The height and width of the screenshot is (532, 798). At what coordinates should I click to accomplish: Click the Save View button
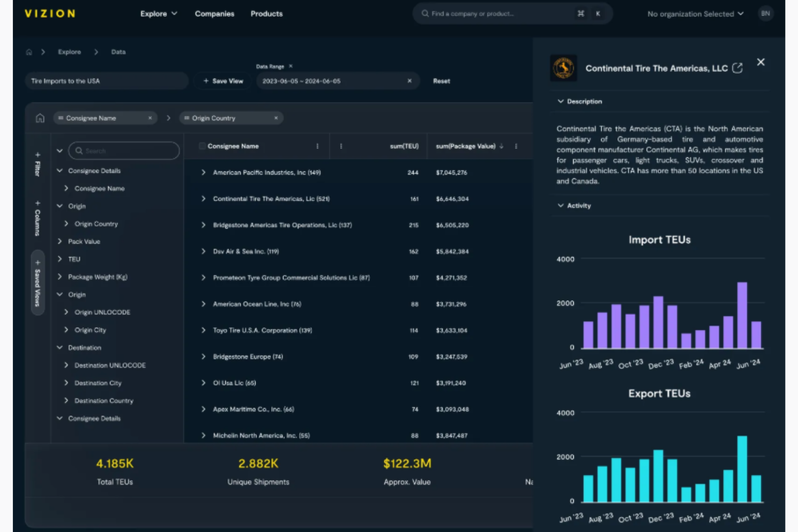tap(223, 81)
